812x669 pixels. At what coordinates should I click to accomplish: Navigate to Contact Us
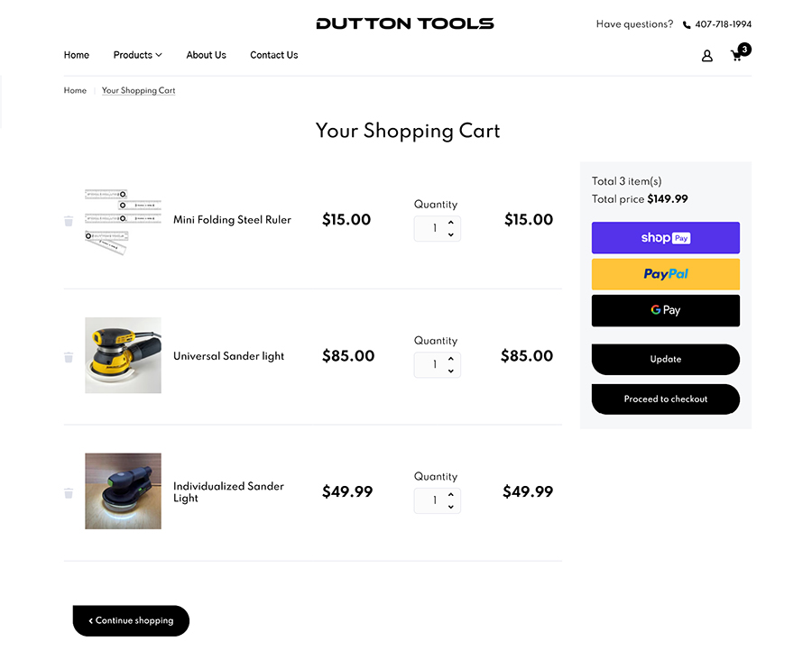pos(273,55)
